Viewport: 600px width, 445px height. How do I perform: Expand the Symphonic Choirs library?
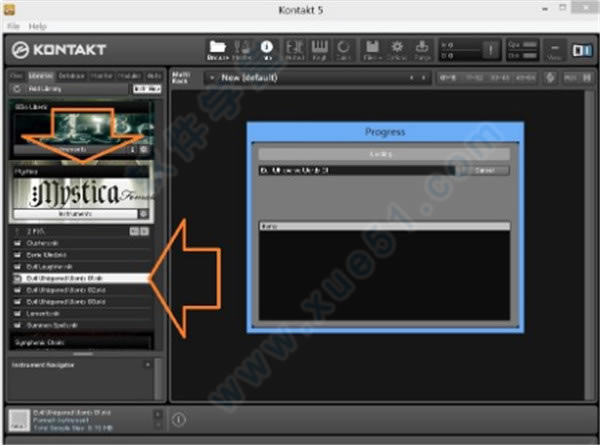pos(80,342)
